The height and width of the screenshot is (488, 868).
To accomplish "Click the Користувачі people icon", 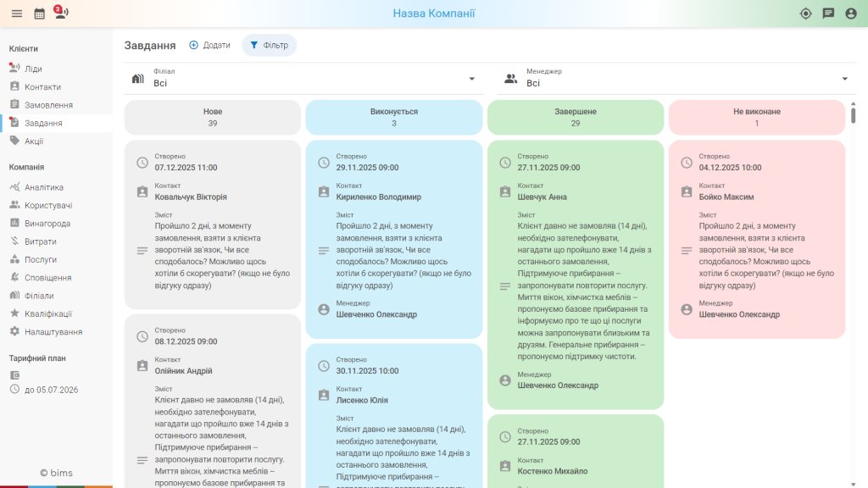I will click(x=14, y=205).
